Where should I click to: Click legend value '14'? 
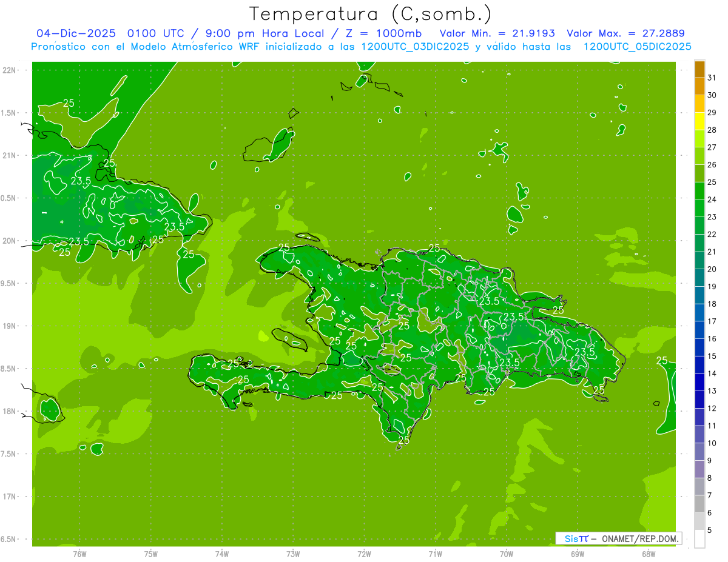tap(712, 373)
